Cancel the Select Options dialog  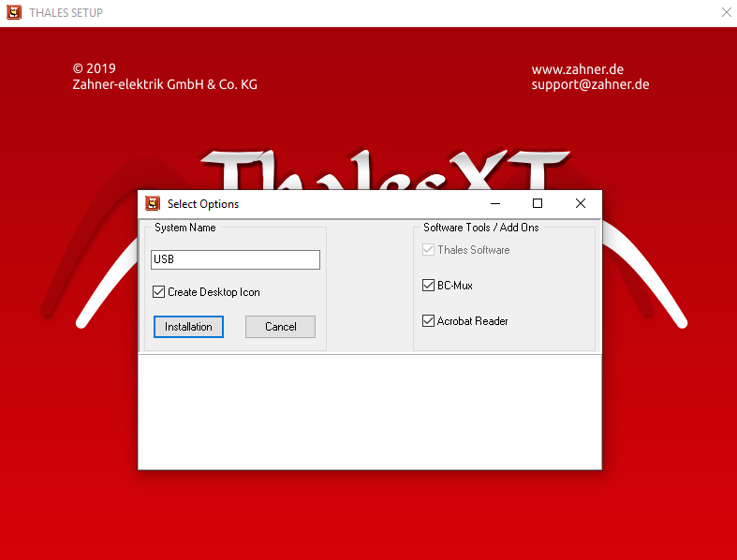pos(280,327)
